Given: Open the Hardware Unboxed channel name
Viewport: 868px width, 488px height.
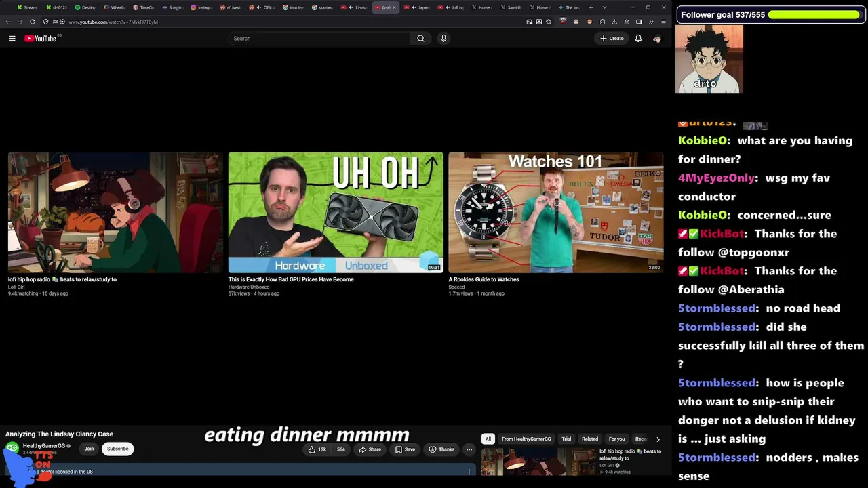Looking at the screenshot, I should coord(249,287).
